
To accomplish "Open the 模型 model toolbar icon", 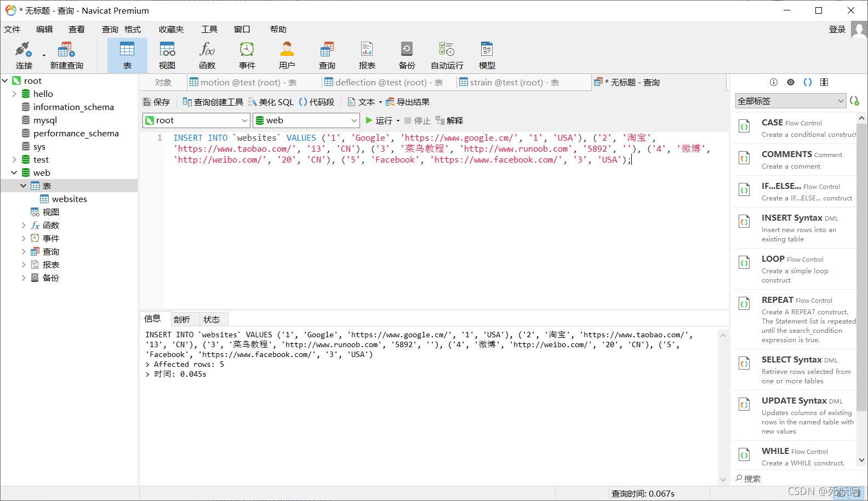I will 487,55.
